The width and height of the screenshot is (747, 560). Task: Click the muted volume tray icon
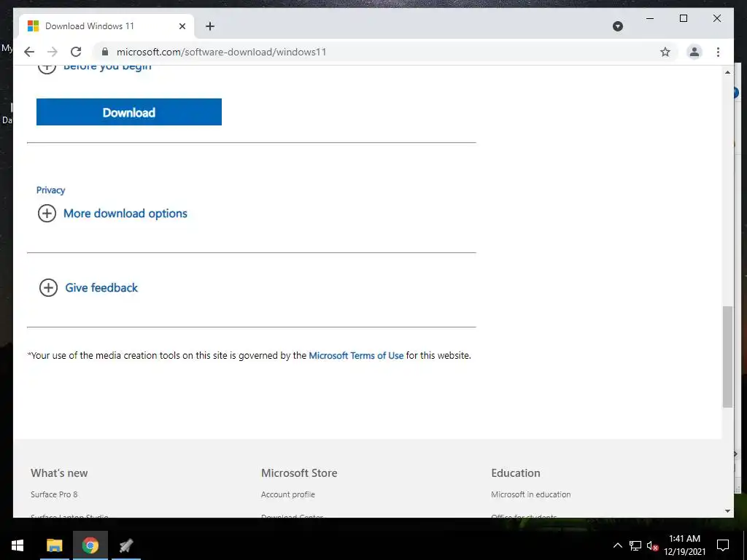tap(652, 545)
